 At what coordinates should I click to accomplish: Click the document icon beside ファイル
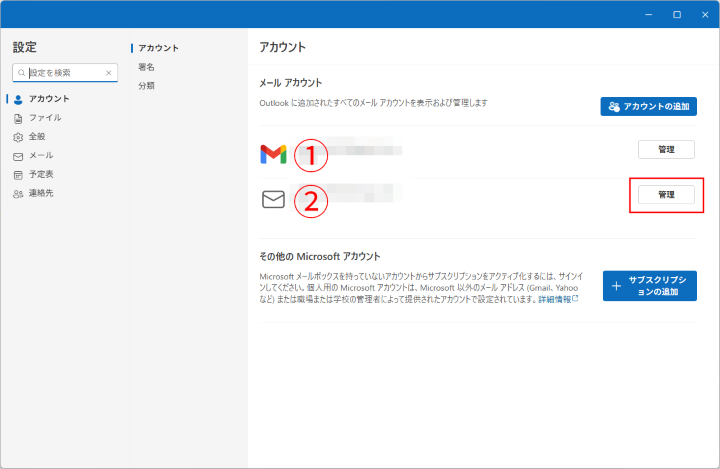pyautogui.click(x=18, y=119)
